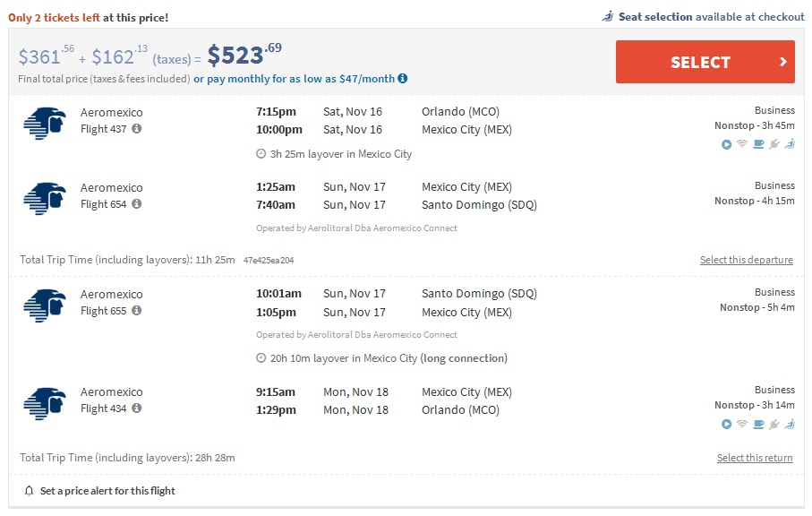Open flight details info for Flight 655
This screenshot has height=516, width=812.
pos(134,312)
